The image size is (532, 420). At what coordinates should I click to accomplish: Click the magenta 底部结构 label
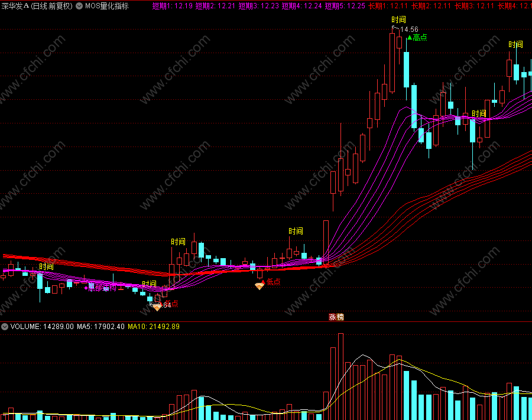coord(102,288)
